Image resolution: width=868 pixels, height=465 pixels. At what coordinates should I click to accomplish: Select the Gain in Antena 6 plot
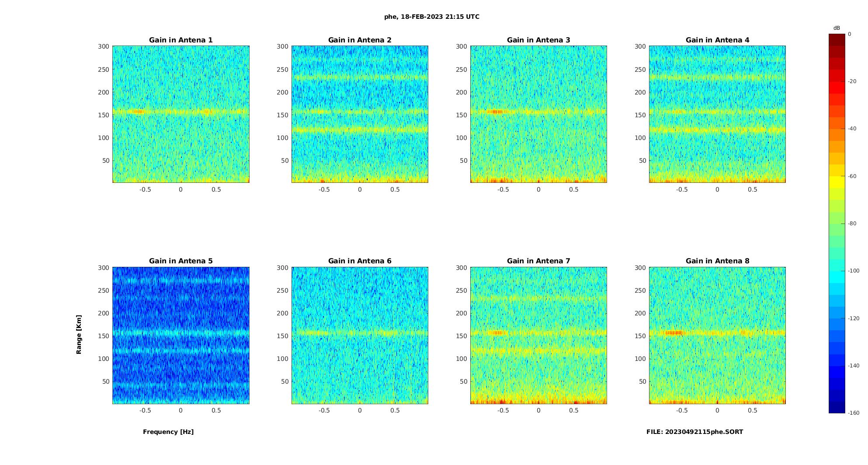click(360, 335)
